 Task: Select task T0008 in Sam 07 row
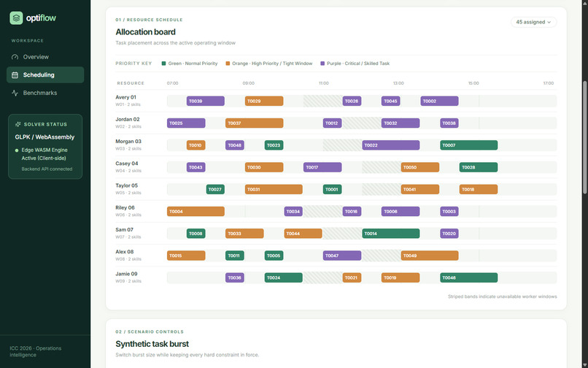[x=196, y=234]
